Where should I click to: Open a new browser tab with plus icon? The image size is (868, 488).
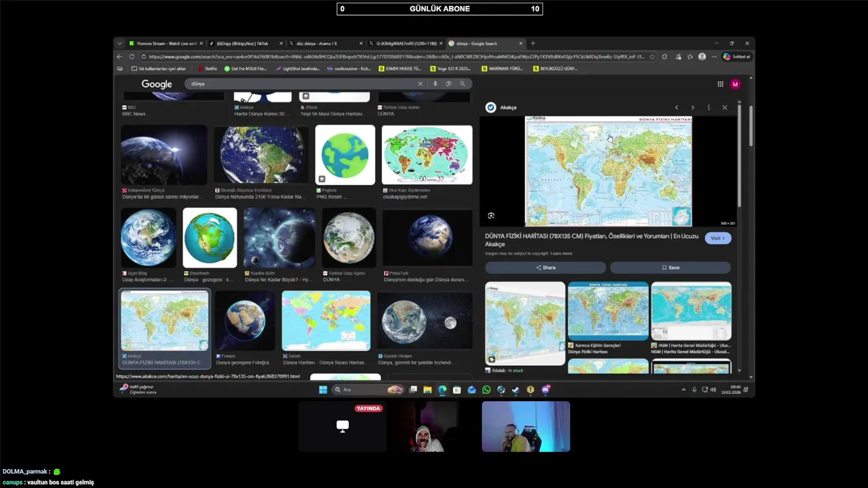pos(532,43)
